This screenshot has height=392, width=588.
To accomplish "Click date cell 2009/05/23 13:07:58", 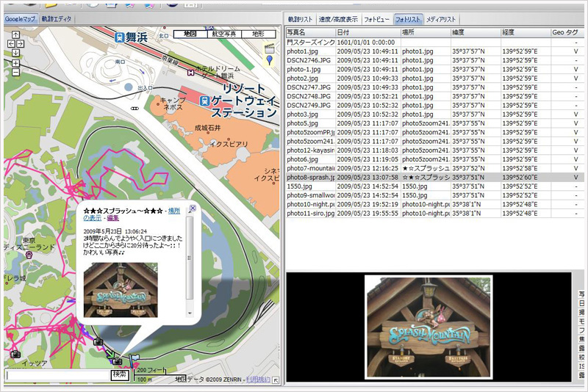I will click(367, 177).
